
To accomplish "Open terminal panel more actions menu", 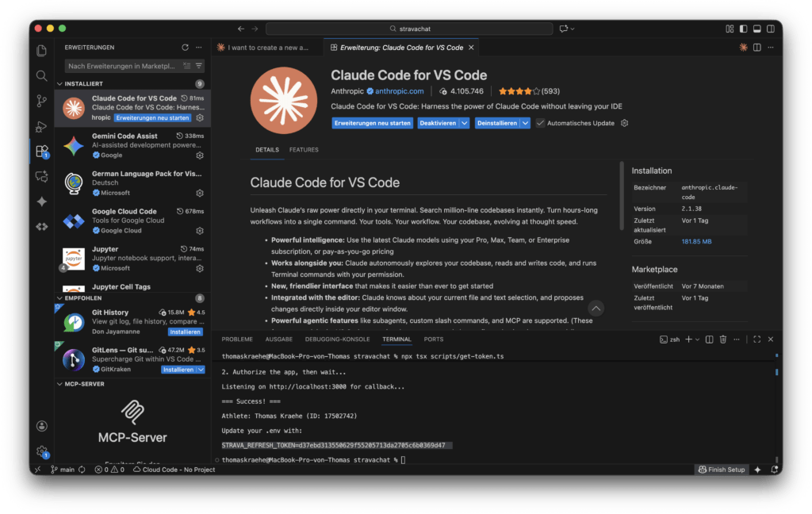I will [x=737, y=339].
